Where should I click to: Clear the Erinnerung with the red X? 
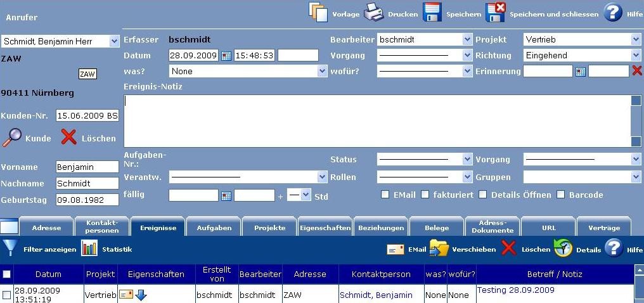(636, 71)
